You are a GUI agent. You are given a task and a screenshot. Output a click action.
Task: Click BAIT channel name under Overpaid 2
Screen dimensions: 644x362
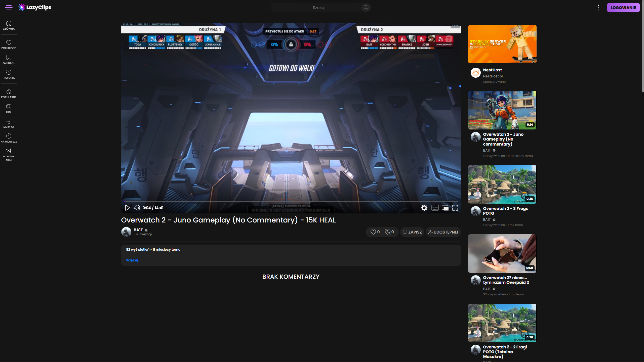click(x=487, y=289)
